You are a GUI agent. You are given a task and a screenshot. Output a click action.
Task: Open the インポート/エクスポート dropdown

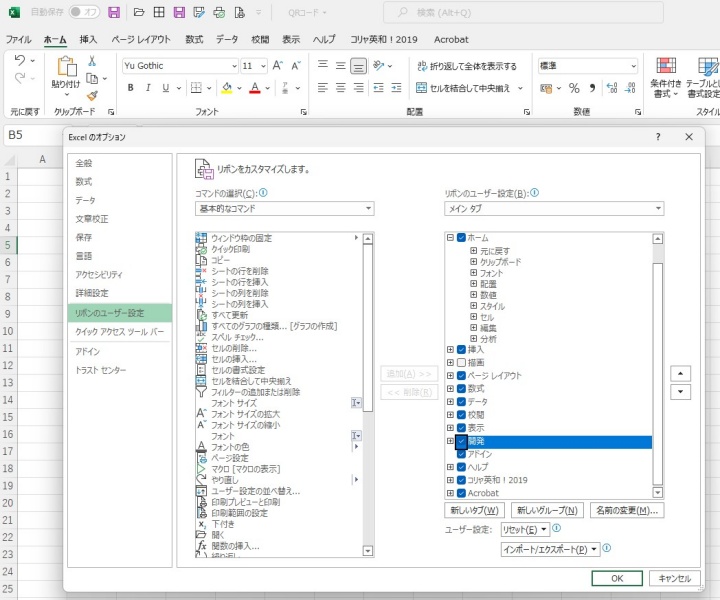pos(551,549)
